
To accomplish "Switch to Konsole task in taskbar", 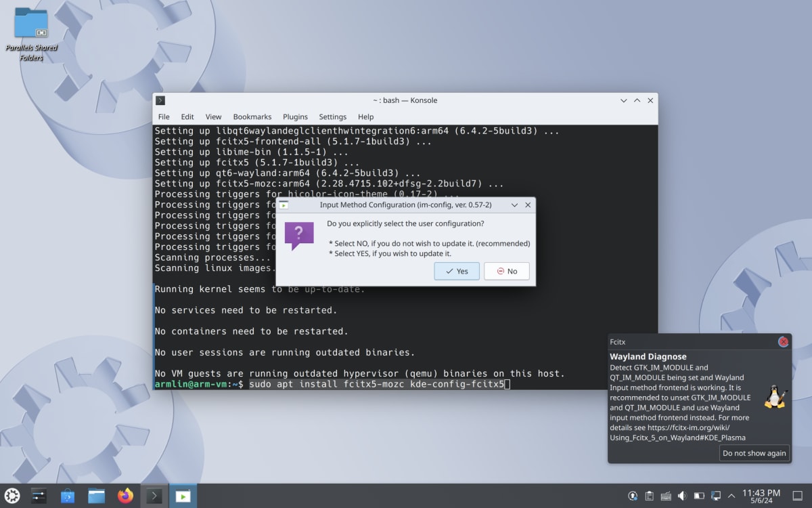I will click(x=154, y=496).
